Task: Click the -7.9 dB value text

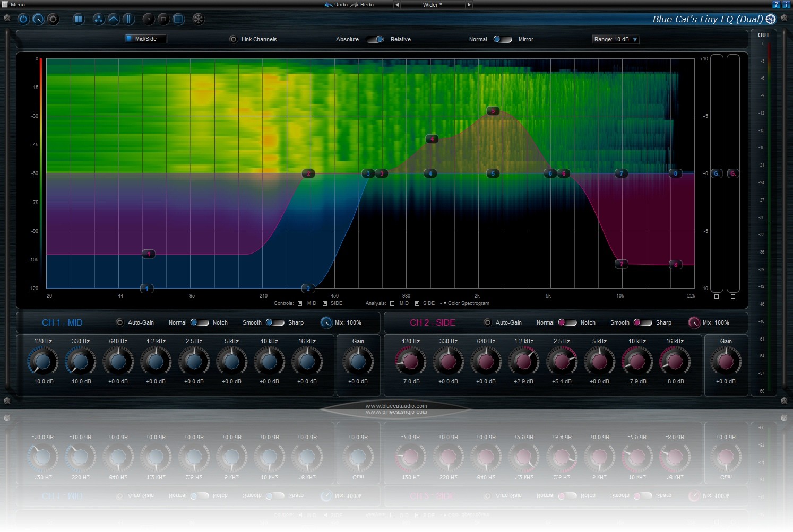Action: 637,381
